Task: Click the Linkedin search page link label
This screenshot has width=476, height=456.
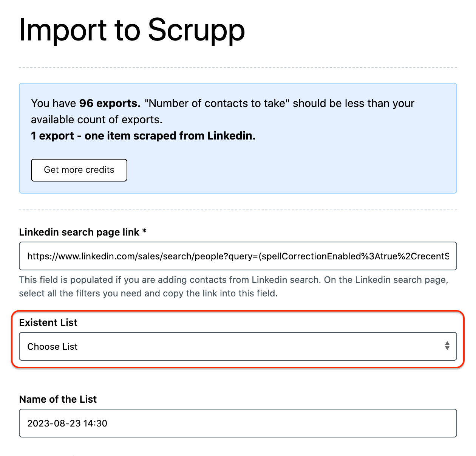Action: [79, 232]
